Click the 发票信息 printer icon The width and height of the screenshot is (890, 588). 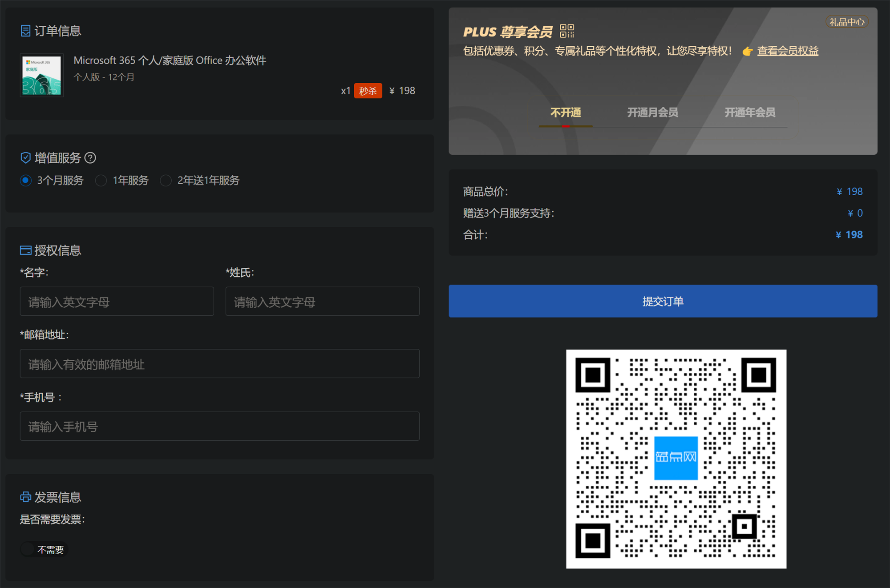pos(26,497)
